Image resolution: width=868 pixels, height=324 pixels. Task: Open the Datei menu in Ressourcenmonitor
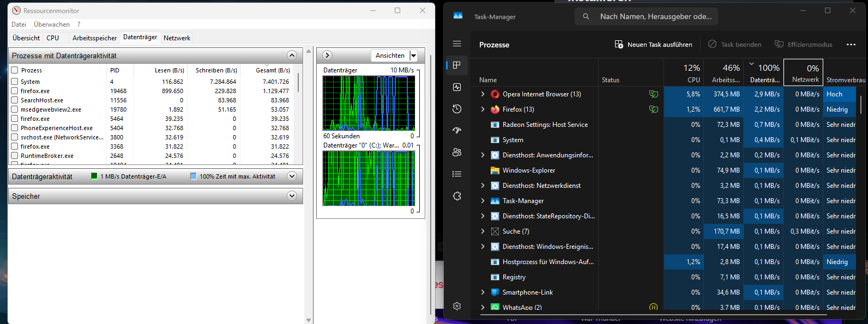19,25
